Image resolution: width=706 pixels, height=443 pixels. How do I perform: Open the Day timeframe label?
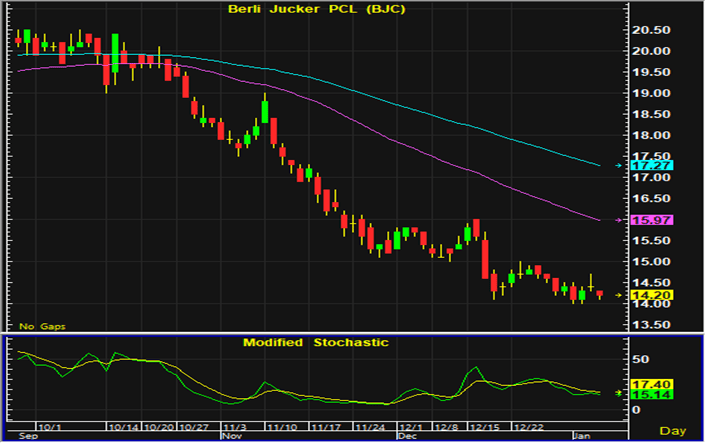(x=674, y=430)
